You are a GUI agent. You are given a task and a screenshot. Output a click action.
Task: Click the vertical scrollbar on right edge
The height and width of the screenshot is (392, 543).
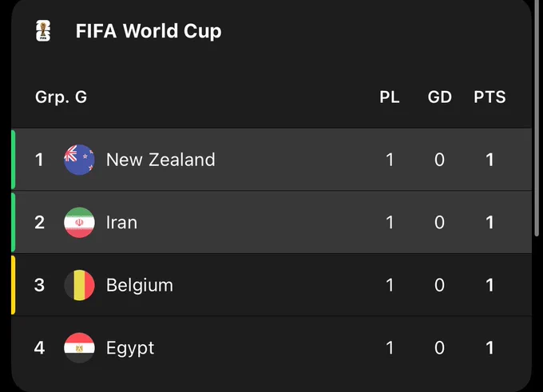pyautogui.click(x=537, y=118)
